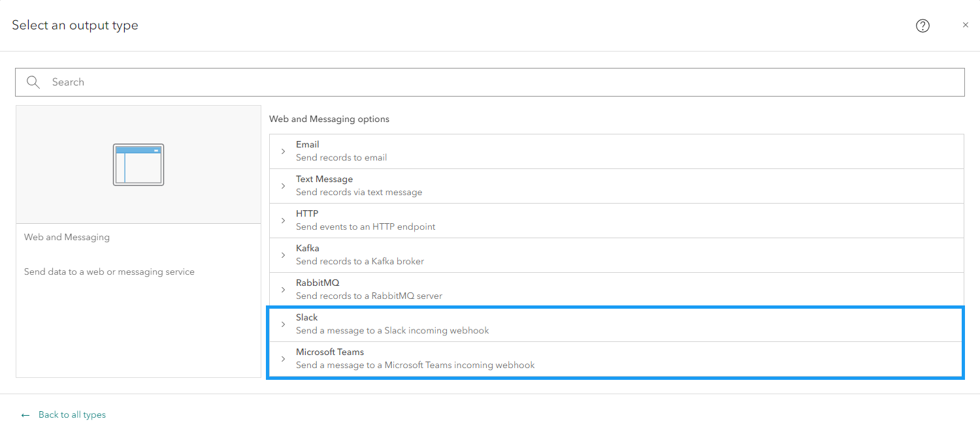Image resolution: width=980 pixels, height=434 pixels.
Task: Select the Text Message output type
Action: (x=359, y=185)
